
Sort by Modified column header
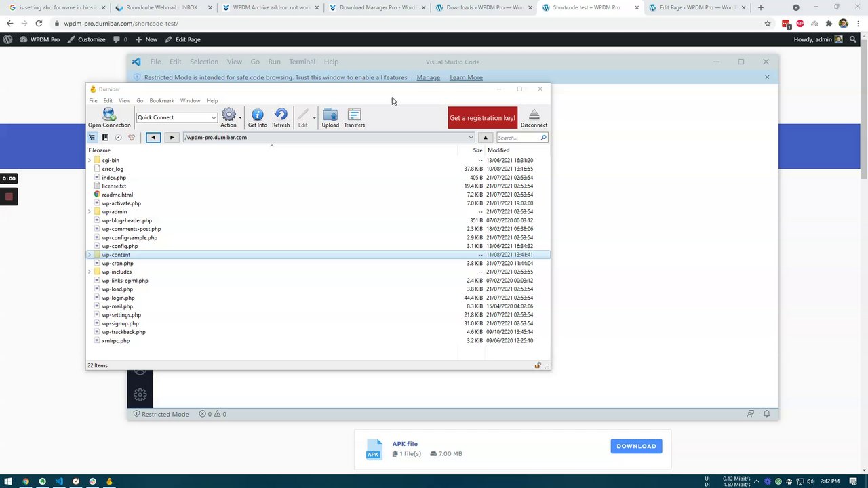coord(498,150)
